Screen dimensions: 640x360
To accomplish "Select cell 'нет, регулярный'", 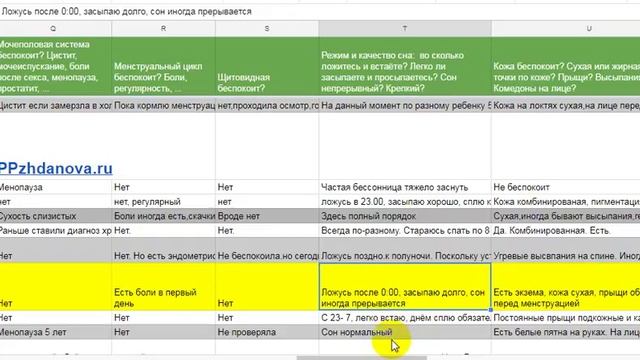I will click(x=163, y=202).
